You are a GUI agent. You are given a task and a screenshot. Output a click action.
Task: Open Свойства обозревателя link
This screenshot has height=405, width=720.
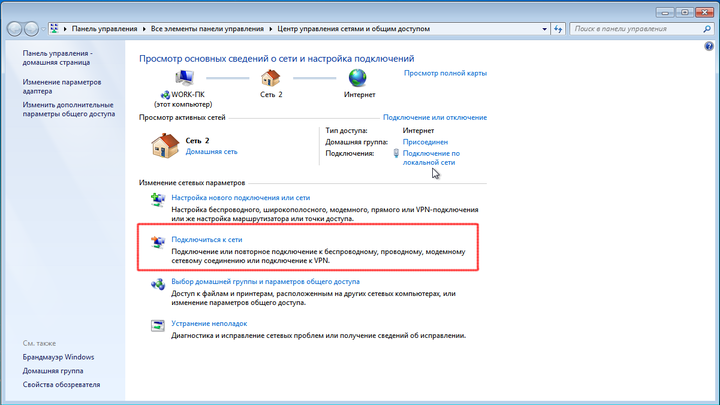61,385
